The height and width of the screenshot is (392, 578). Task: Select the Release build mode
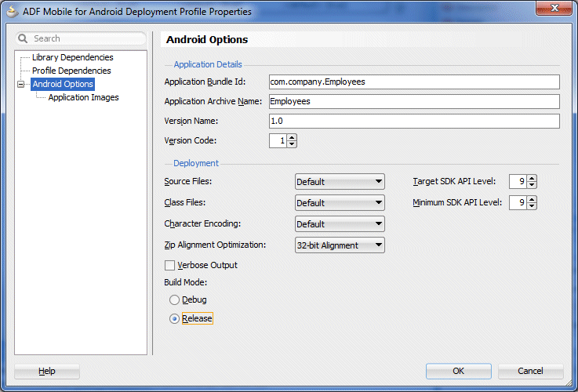point(174,319)
